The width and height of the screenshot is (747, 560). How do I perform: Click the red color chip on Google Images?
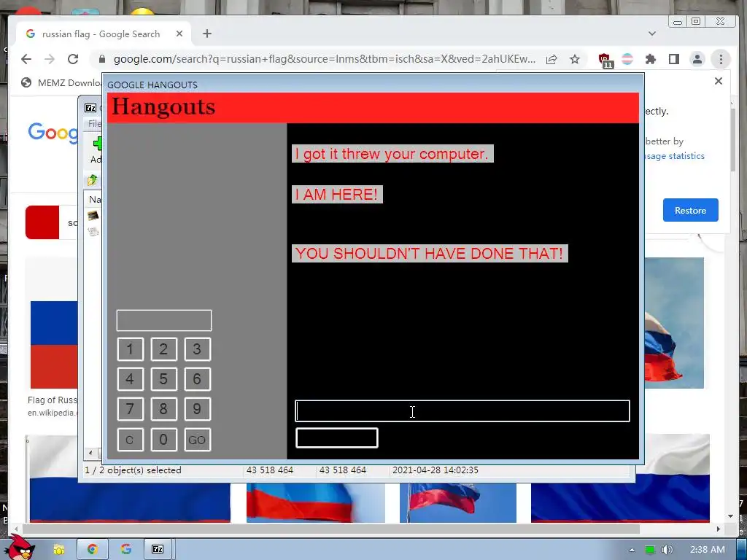click(42, 222)
